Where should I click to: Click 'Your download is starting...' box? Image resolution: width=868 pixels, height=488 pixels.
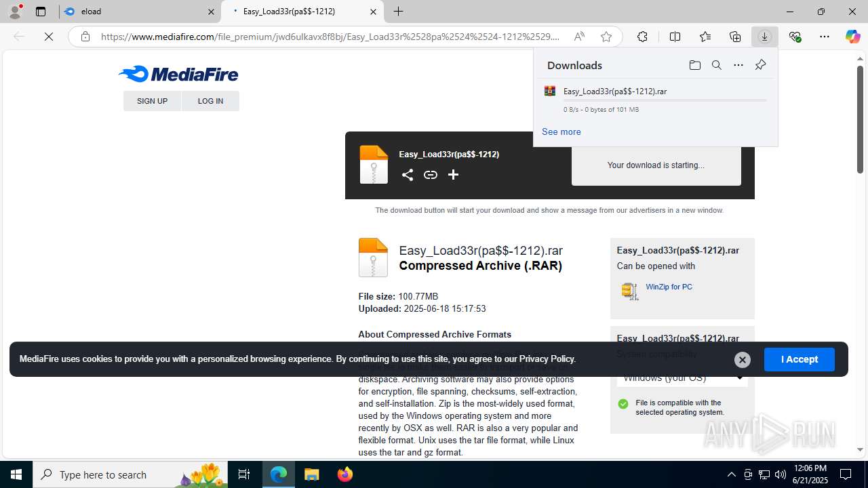pos(656,165)
